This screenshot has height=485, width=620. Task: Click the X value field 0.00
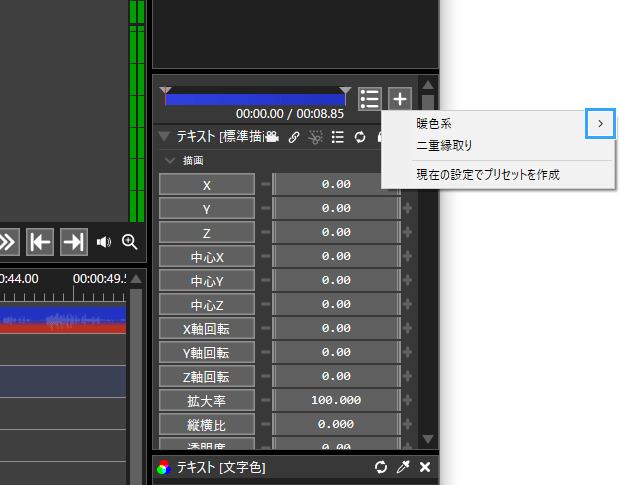click(336, 184)
